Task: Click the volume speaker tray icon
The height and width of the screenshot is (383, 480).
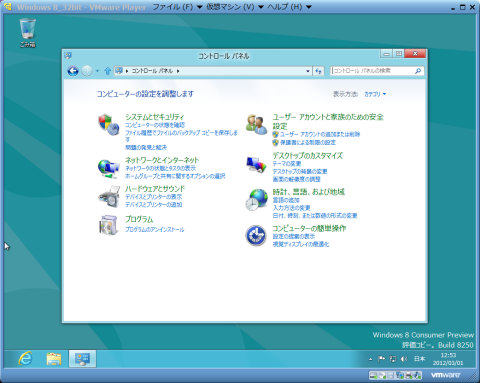Action: 404,359
